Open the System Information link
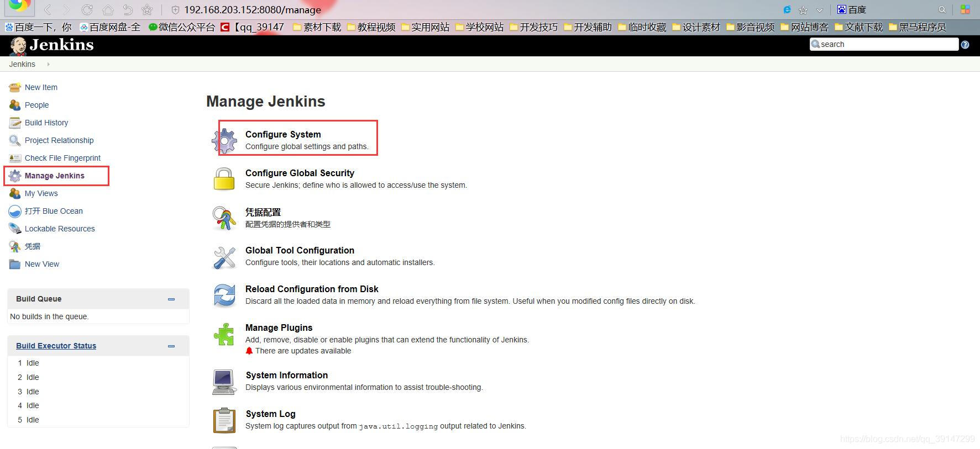980x449 pixels. 287,375
